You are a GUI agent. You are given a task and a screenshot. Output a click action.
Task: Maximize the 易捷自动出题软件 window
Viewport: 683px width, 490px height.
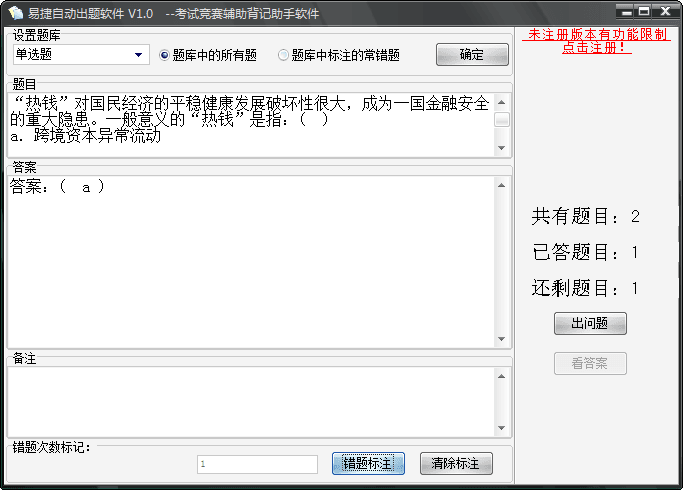click(x=644, y=11)
